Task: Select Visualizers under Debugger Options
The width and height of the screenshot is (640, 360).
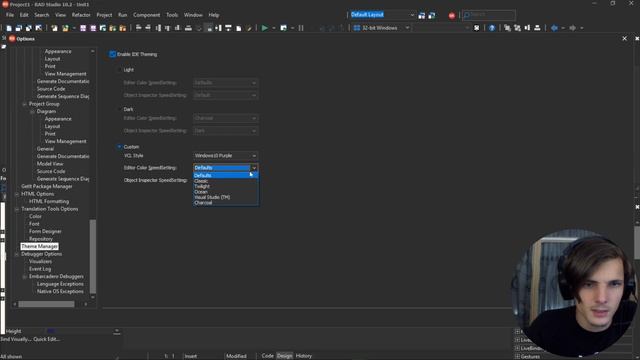Action: pyautogui.click(x=40, y=261)
